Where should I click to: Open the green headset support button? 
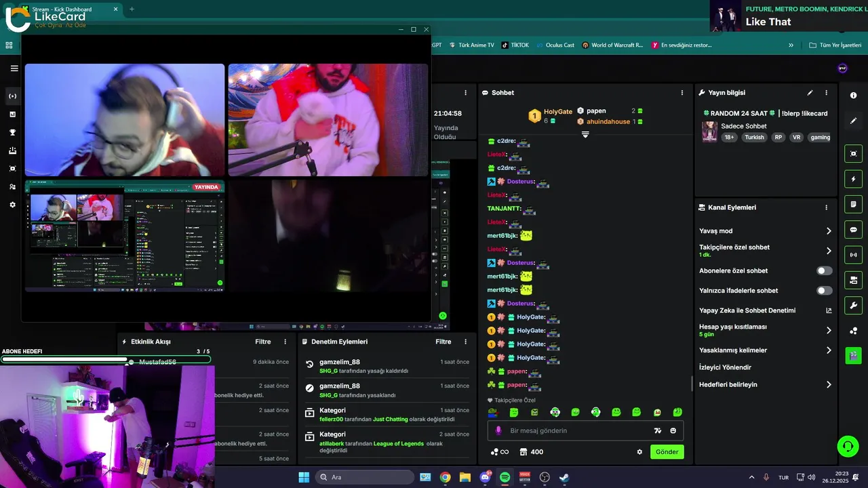tap(848, 446)
